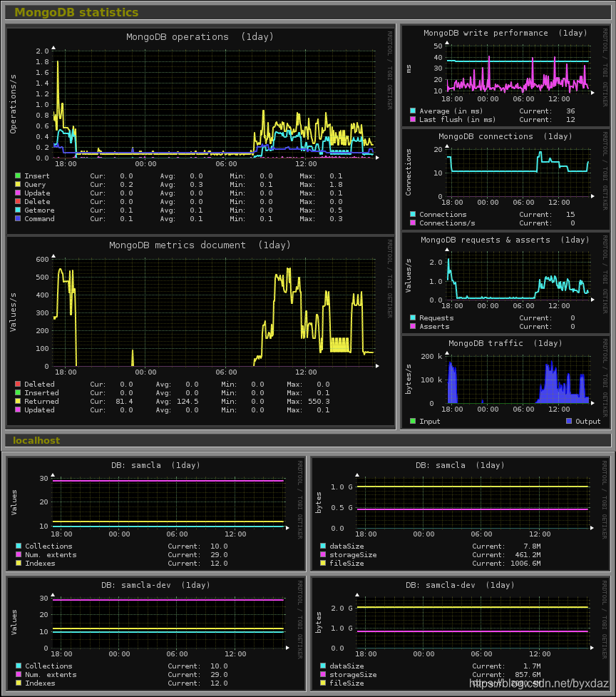Click the samcla dataSize value '7.8M'
Screen dimensions: 616x697
coord(532,546)
